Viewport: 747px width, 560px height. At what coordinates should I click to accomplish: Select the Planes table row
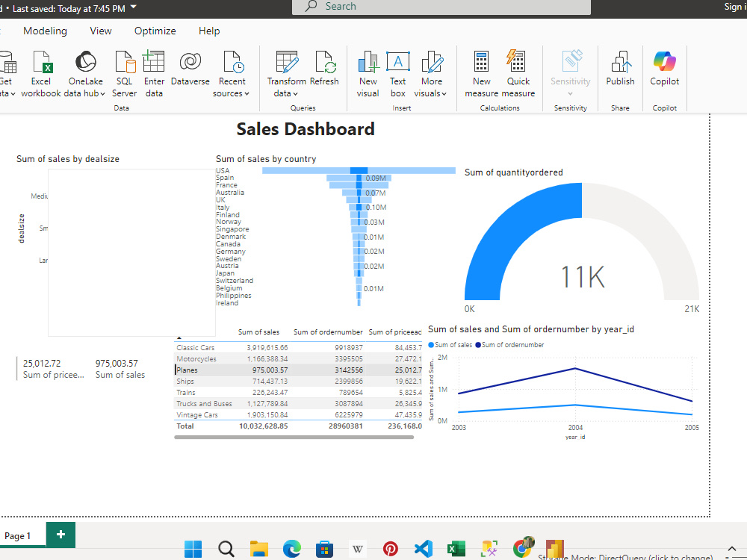pyautogui.click(x=298, y=370)
